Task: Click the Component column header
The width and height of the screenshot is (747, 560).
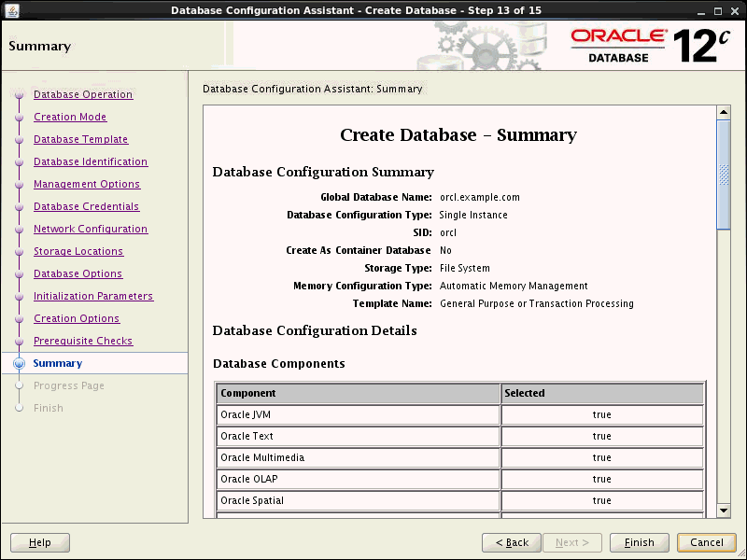Action: tap(359, 393)
